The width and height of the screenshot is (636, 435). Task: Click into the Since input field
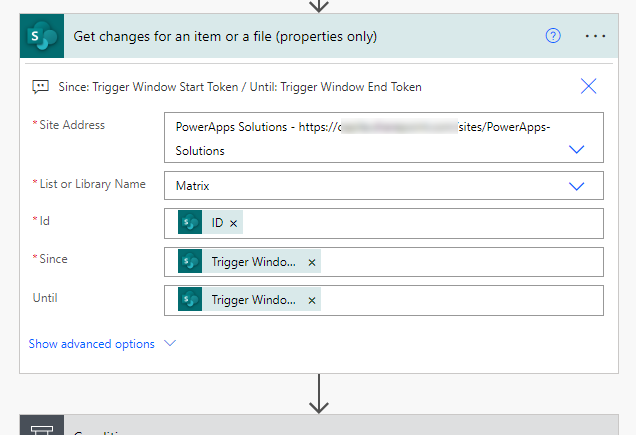coord(460,262)
